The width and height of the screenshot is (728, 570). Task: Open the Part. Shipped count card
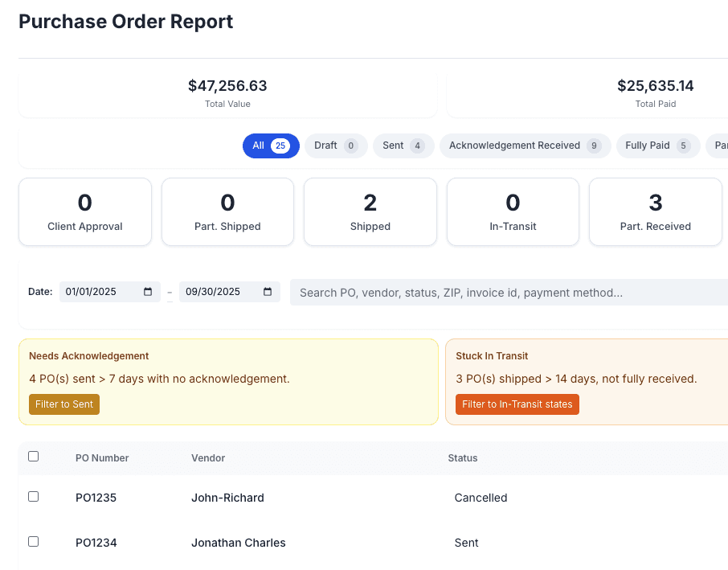pos(227,211)
